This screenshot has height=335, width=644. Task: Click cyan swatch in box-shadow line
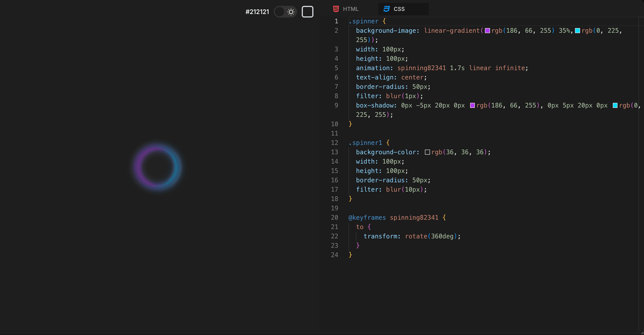click(x=615, y=105)
